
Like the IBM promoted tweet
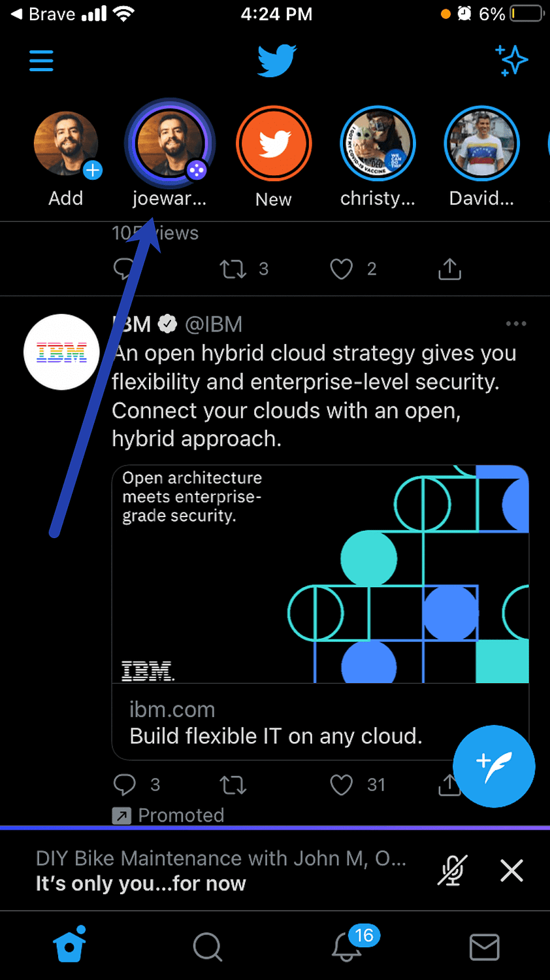pos(342,785)
